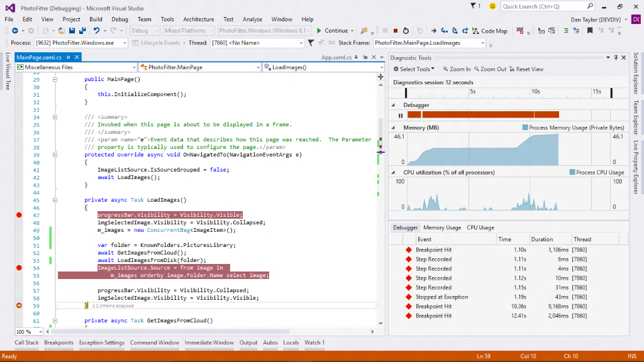
Task: Save the current file with the disk icon
Action: [72, 31]
